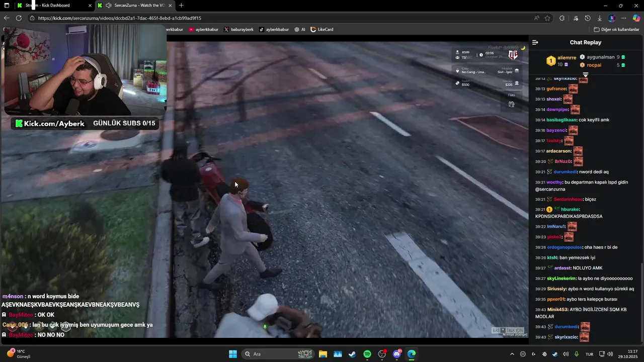Show hidden system tray icons
Image resolution: width=644 pixels, height=362 pixels.
click(512, 354)
